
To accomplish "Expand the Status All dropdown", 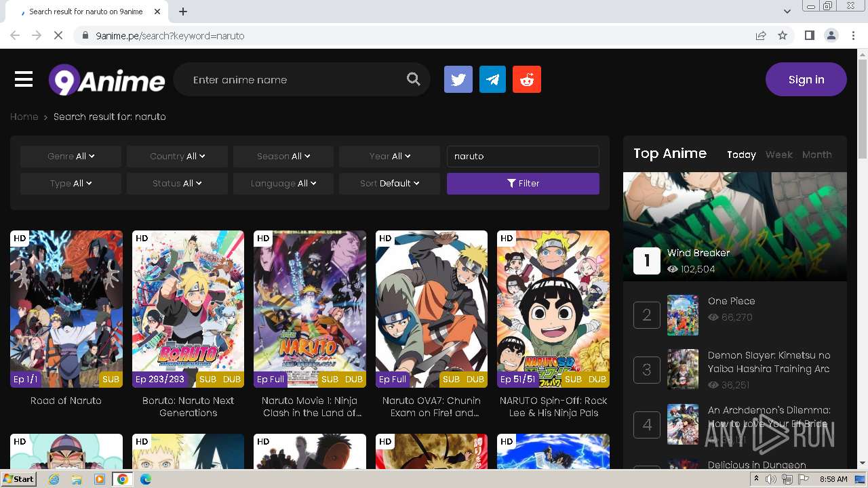I will click(177, 183).
